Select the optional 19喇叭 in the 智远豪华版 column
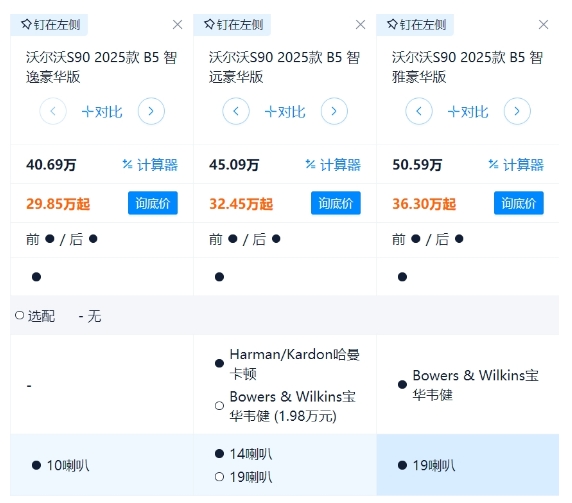This screenshot has height=503, width=572. pyautogui.click(x=219, y=476)
